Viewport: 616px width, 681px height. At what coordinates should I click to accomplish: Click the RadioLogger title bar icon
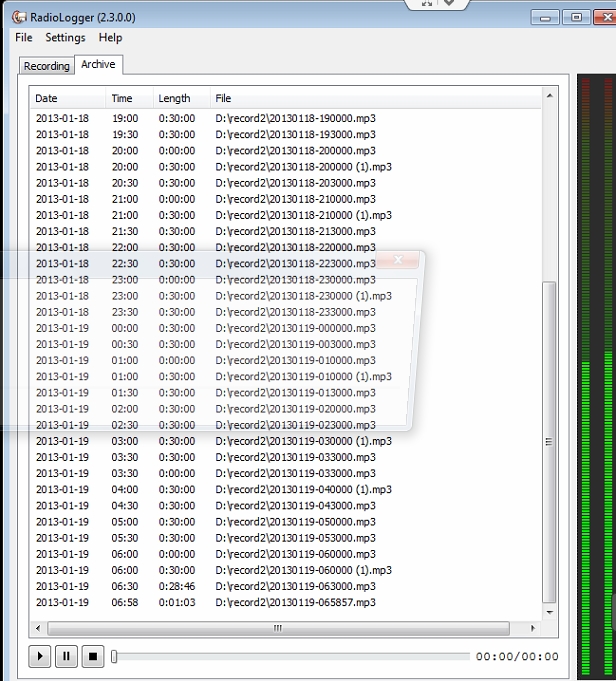pos(19,17)
